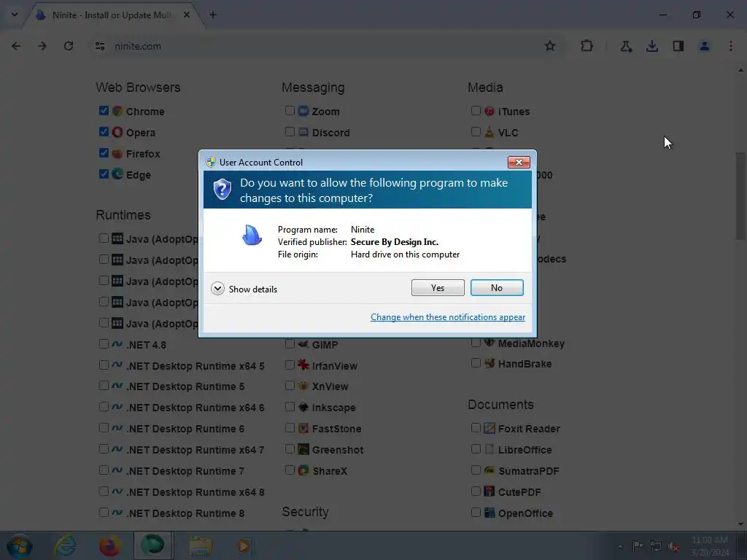Go back using browser back arrow
The width and height of the screenshot is (747, 560).
[16, 46]
